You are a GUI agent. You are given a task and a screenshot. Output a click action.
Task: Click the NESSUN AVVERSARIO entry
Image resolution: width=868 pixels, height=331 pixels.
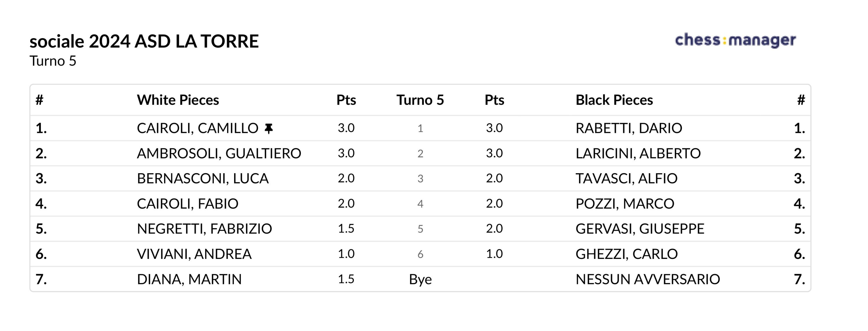coord(648,279)
